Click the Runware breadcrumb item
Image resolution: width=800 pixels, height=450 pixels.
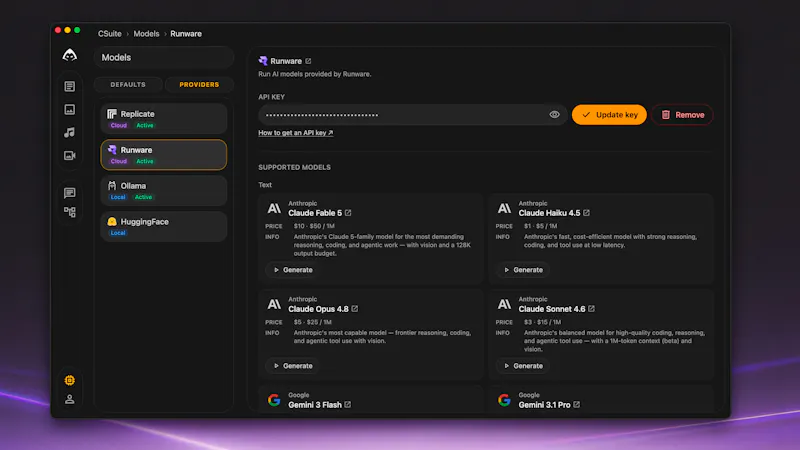186,34
